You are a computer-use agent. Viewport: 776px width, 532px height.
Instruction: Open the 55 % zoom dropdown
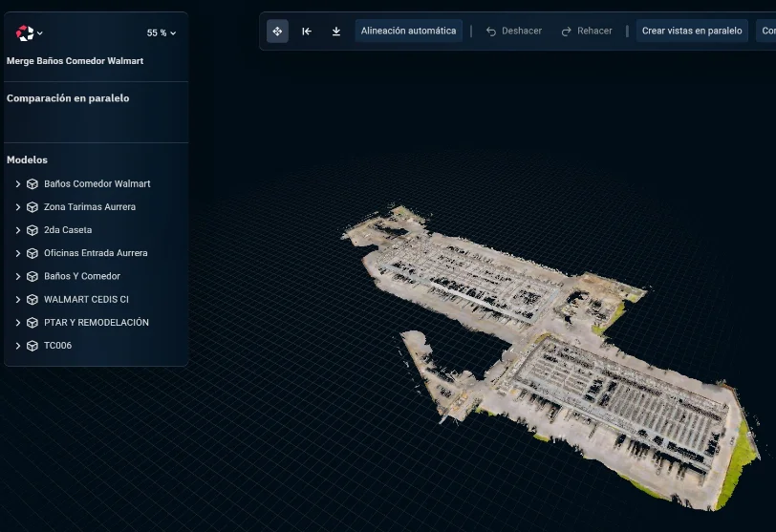162,33
